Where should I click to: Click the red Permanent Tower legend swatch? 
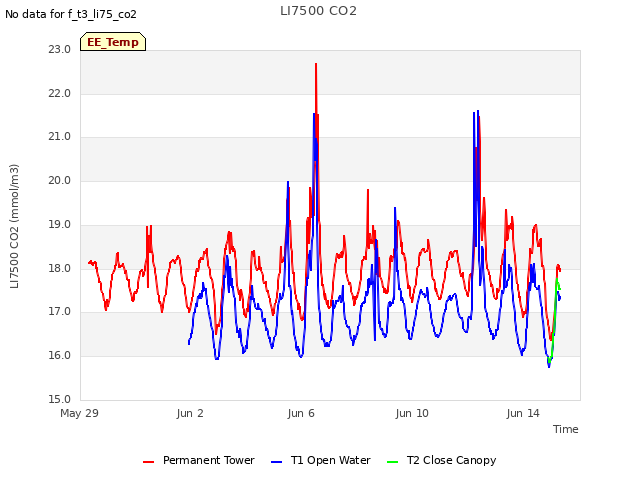tap(149, 462)
